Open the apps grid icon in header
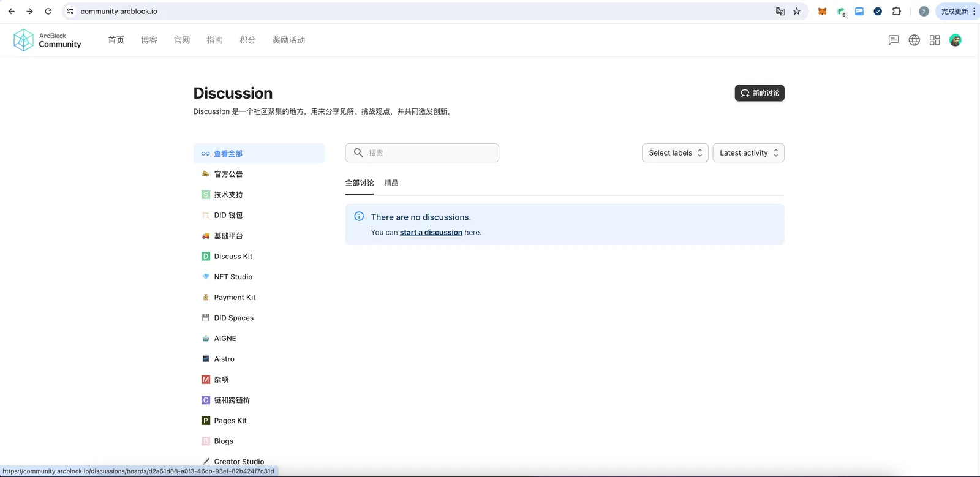The height and width of the screenshot is (477, 980). (935, 40)
